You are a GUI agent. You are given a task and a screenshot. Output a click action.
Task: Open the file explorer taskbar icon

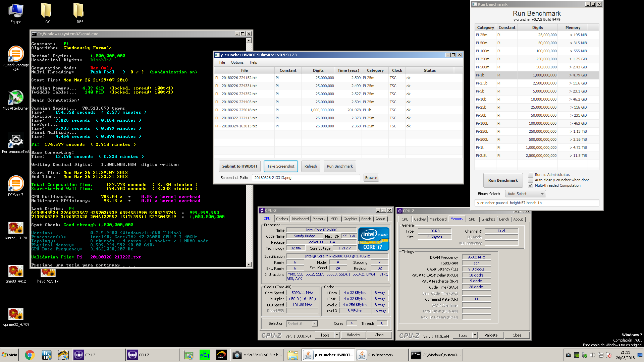click(293, 355)
